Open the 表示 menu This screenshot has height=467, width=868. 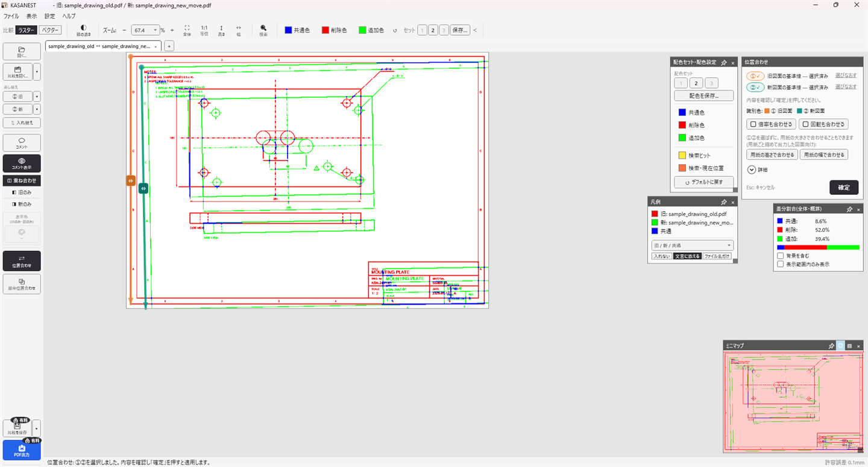click(31, 16)
